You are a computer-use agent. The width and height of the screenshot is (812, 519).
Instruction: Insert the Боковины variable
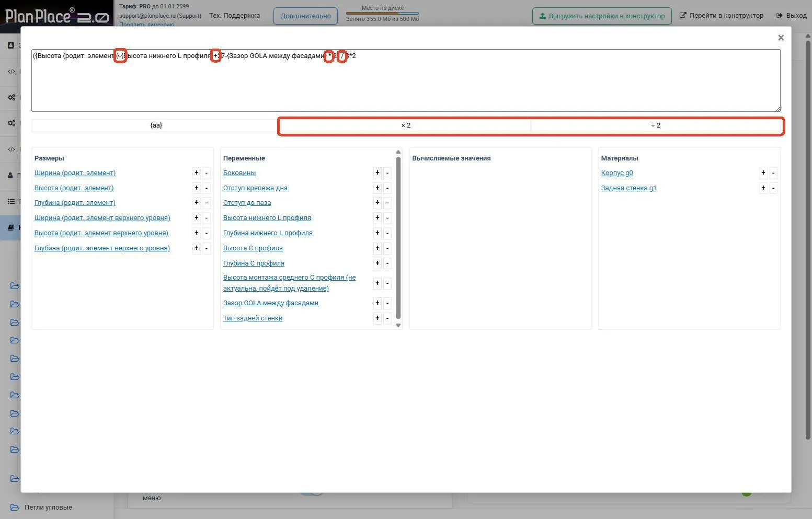pos(239,173)
